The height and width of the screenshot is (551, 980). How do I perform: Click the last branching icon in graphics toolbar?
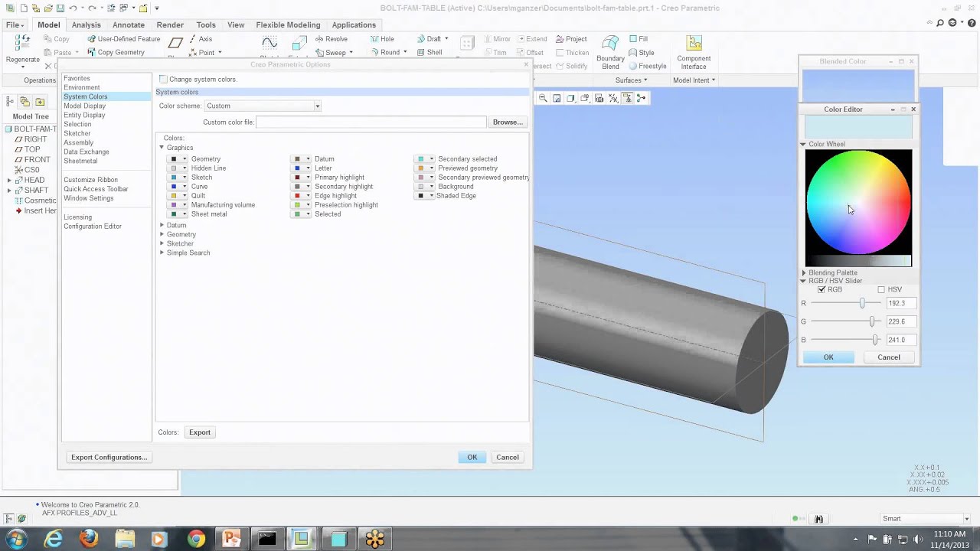[642, 98]
